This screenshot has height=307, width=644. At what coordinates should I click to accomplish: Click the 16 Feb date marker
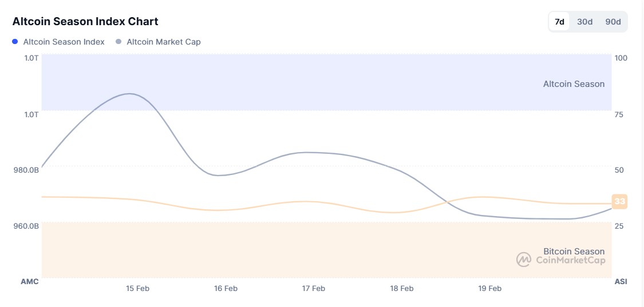tap(226, 289)
